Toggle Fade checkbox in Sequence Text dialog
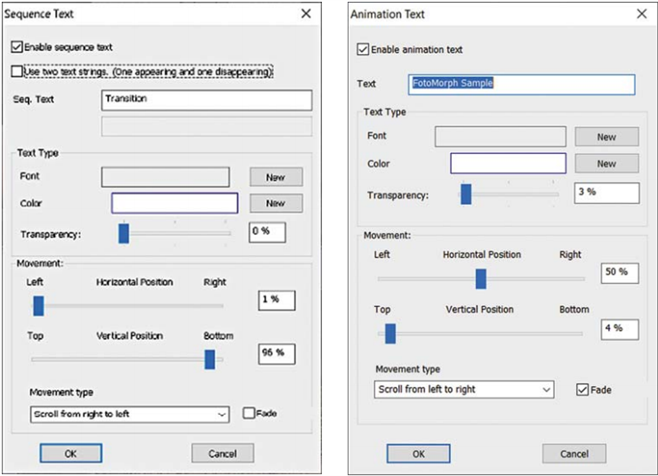The height and width of the screenshot is (476, 658). (250, 413)
